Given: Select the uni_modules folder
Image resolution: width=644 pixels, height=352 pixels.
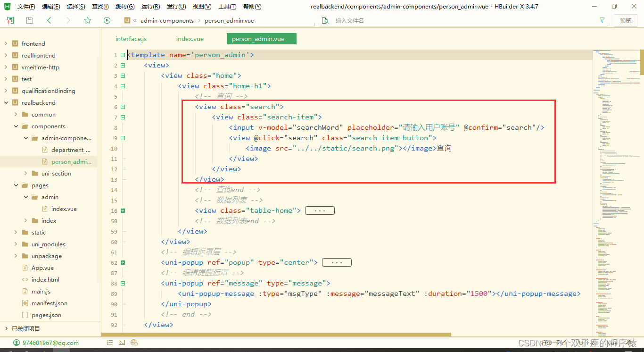Looking at the screenshot, I should click(48, 244).
